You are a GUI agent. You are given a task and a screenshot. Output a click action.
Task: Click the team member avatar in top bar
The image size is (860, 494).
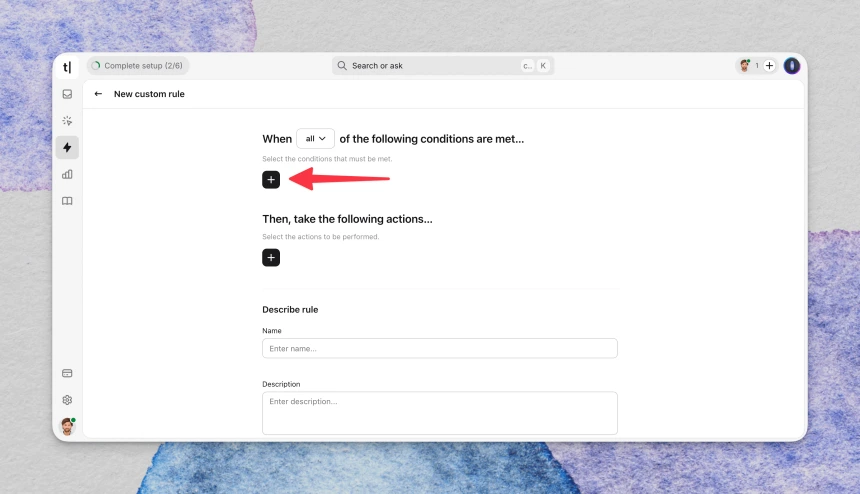point(744,66)
